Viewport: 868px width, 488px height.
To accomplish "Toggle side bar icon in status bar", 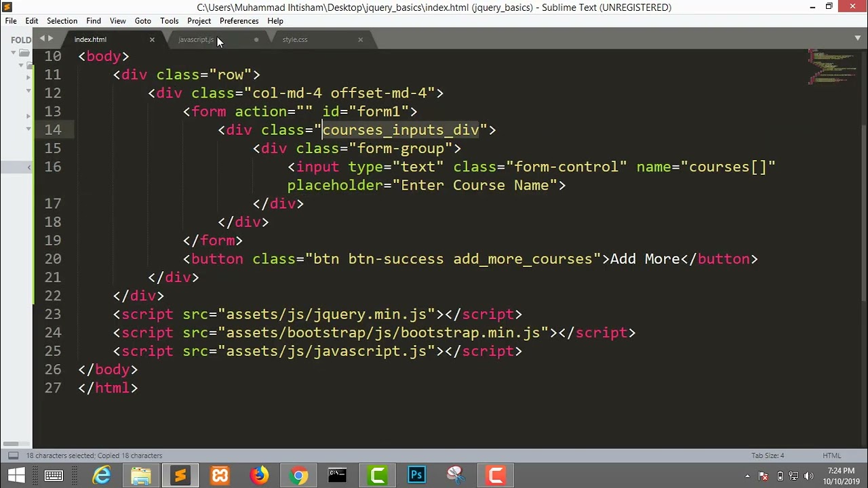I will [12, 455].
